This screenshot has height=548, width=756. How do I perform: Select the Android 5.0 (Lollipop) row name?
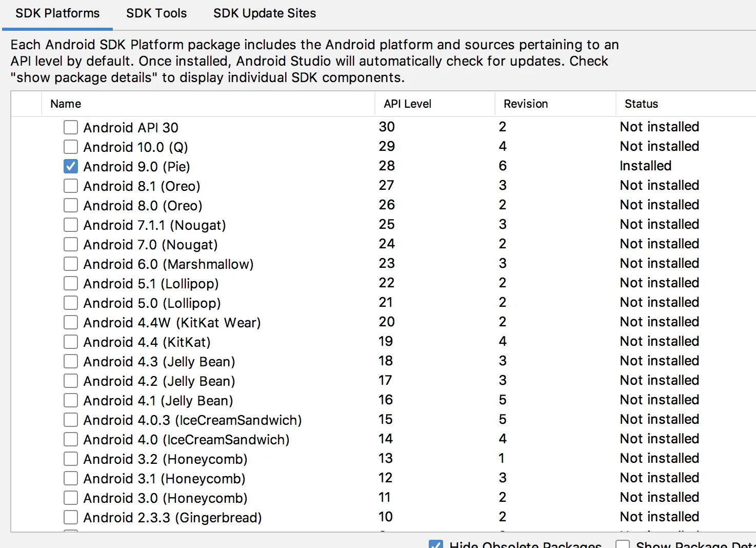[152, 303]
